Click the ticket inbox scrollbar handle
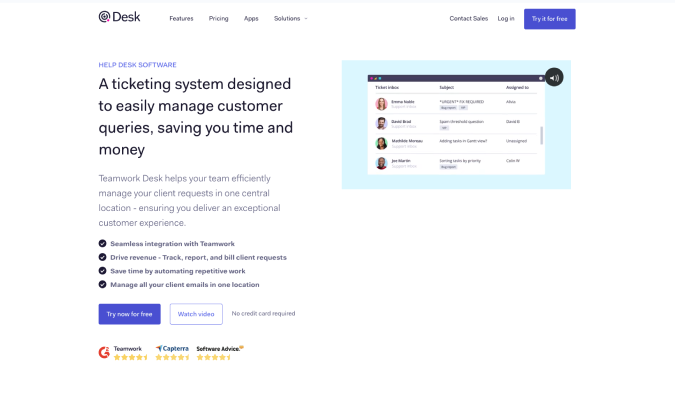This screenshot has height=394, width=675. tap(542, 136)
